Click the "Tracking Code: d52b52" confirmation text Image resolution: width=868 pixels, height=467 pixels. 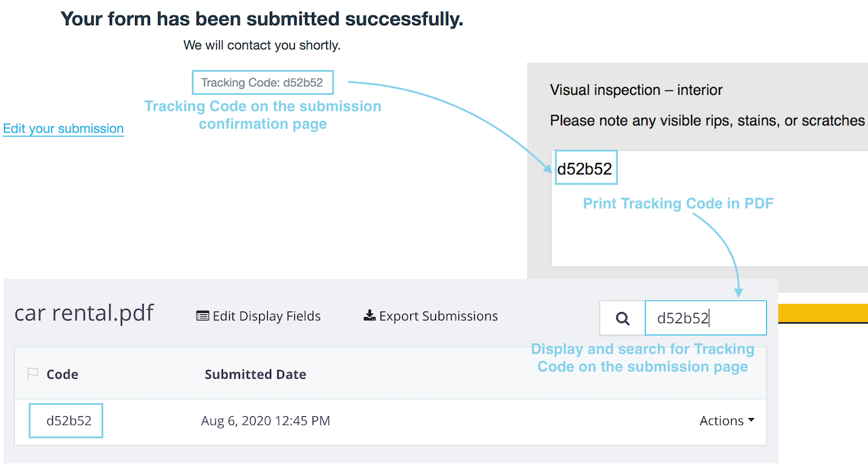[x=262, y=83]
